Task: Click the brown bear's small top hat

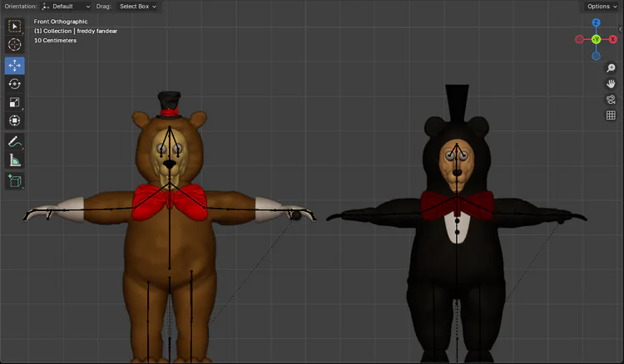Action: tap(170, 106)
